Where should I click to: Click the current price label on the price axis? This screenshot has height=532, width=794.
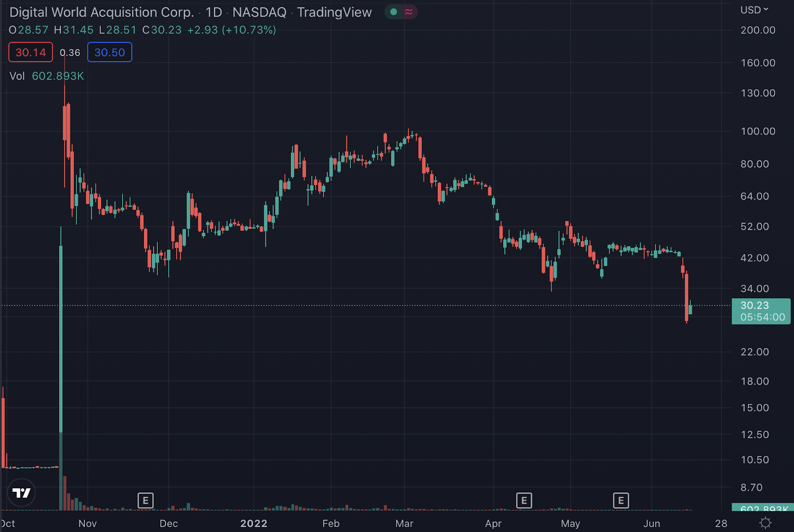point(761,311)
